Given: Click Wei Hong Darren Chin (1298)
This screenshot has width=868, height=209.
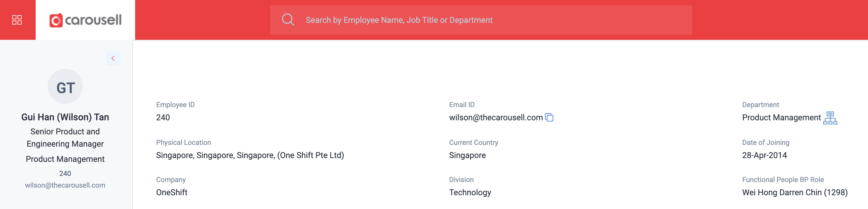Looking at the screenshot, I should point(795,193).
